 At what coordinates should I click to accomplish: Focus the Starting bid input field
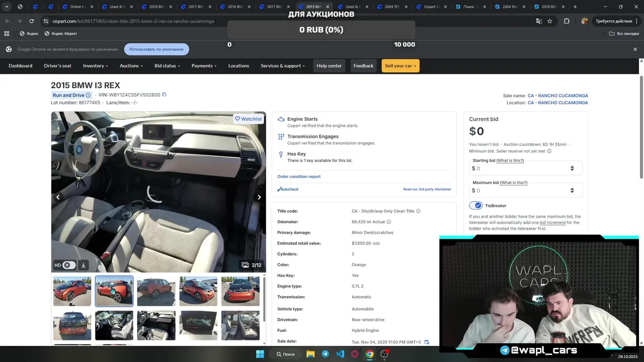click(525, 168)
